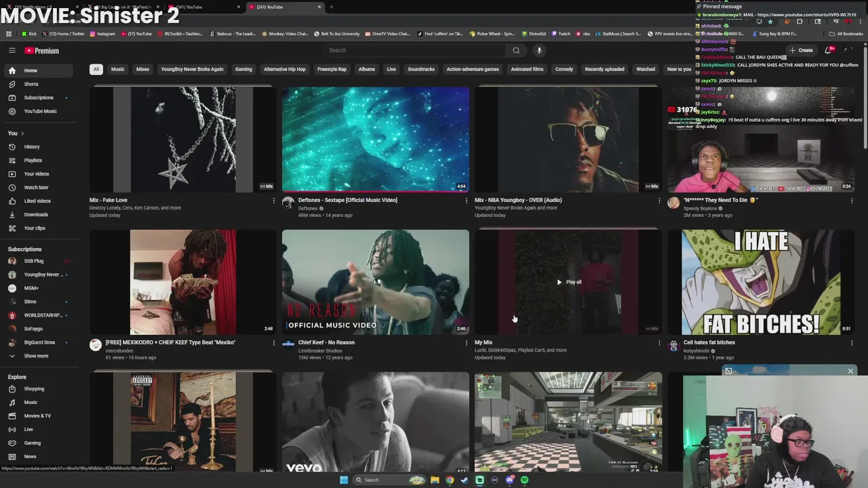Screen dimensions: 868x488
Task: Open Shorts in sidebar
Action: (x=39, y=84)
